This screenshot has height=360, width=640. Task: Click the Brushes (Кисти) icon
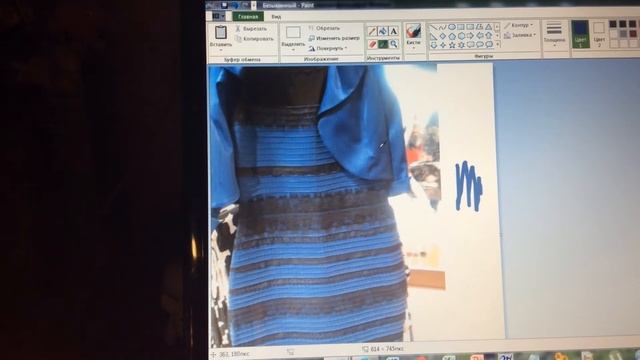413,31
